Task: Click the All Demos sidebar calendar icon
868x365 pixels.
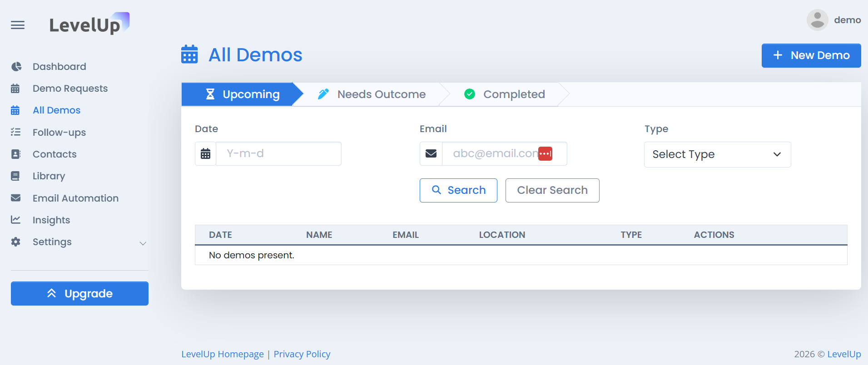Action: [x=15, y=110]
